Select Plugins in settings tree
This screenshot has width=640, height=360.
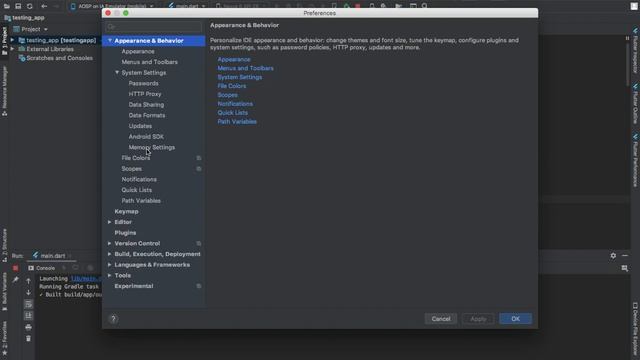coord(125,233)
